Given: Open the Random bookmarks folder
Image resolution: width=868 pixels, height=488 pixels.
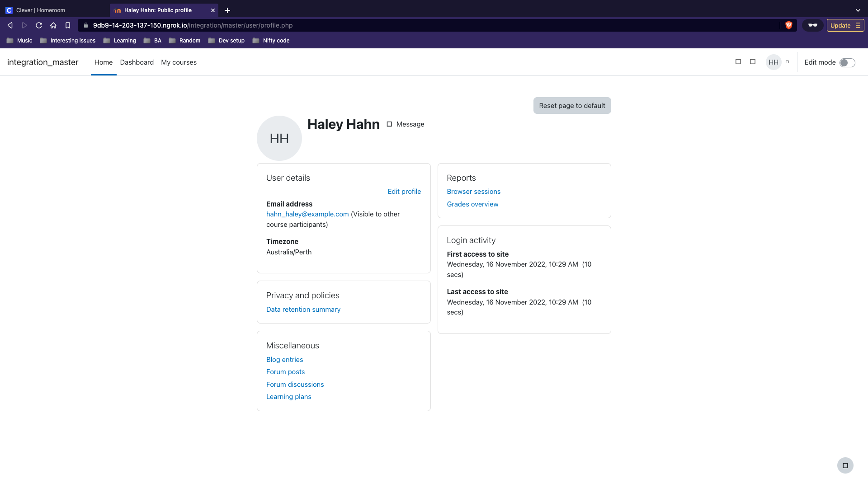Looking at the screenshot, I should 184,41.
